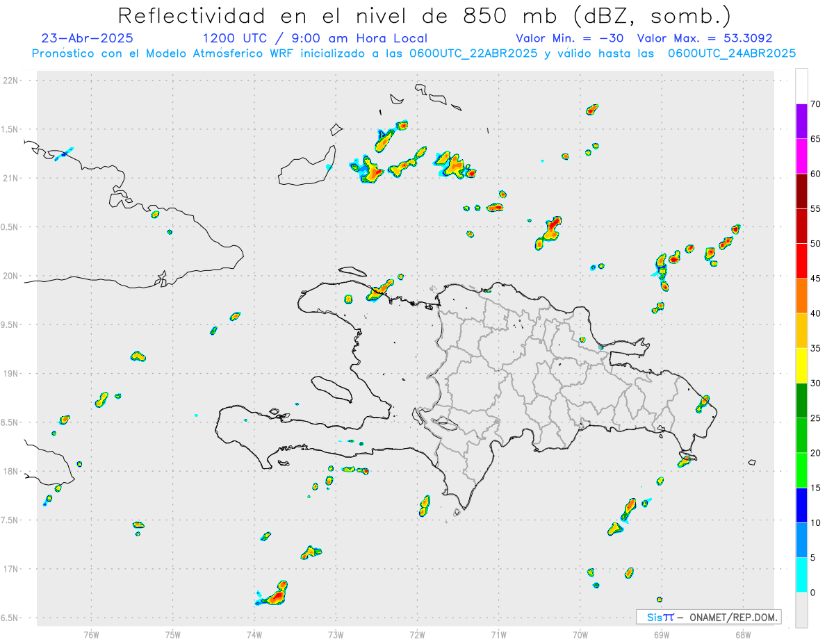
Task: Click the colorbar label '20'
Action: (816, 453)
